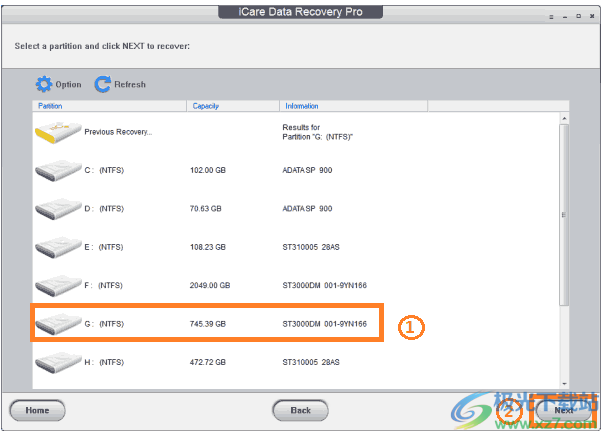Click capacity value 70.63 GB
The image size is (610, 440).
(205, 209)
